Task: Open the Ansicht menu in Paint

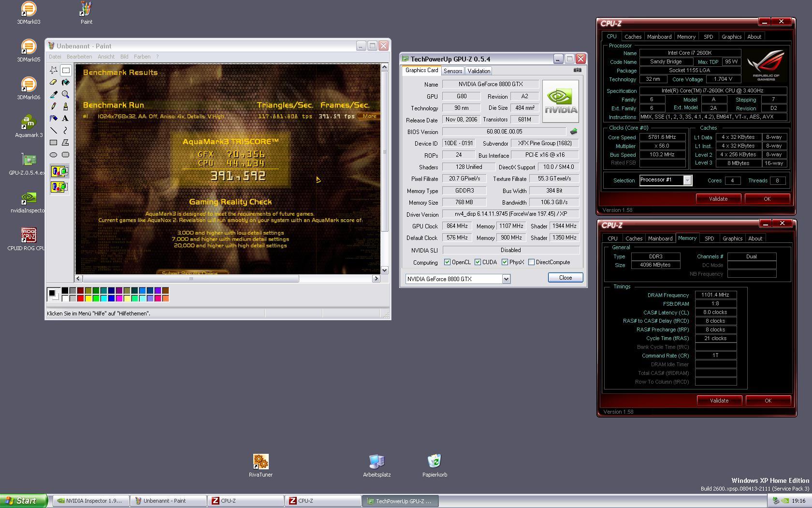Action: (106, 57)
